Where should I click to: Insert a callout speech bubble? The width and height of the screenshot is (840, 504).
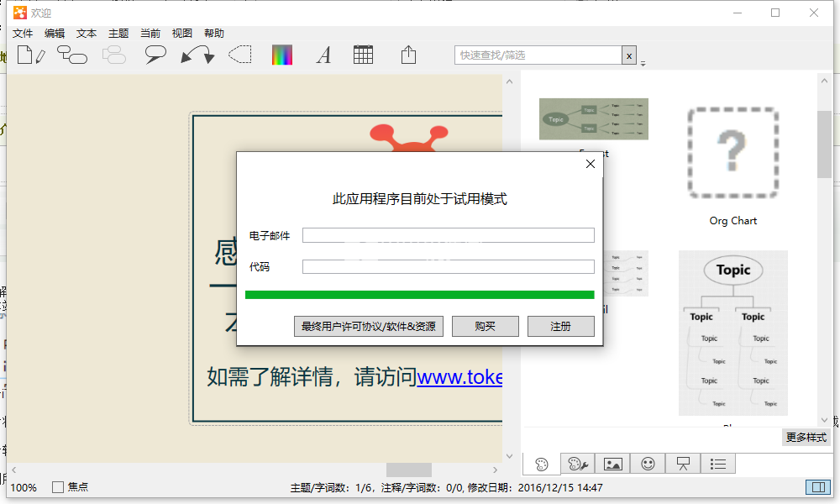[155, 55]
